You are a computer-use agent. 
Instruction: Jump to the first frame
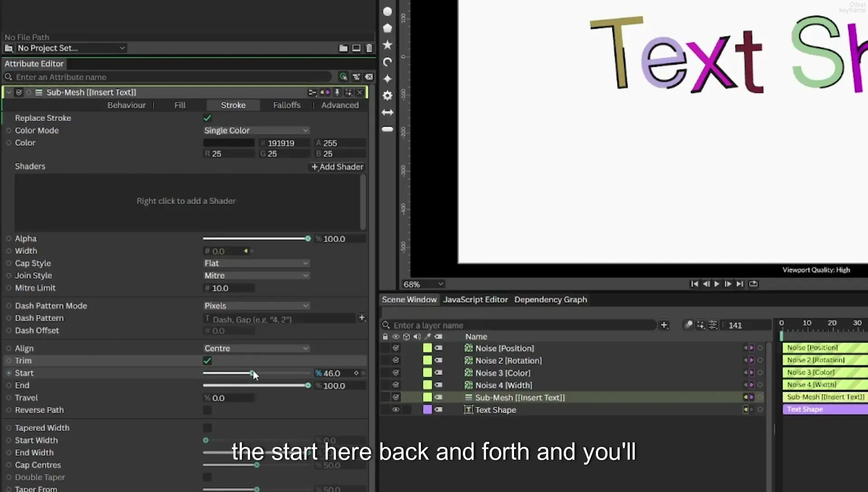click(694, 284)
